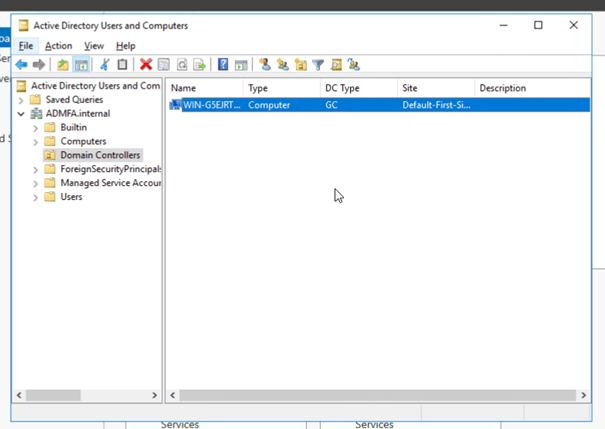Collapse the ADMFA.internal domain node
This screenshot has width=605, height=429.
(x=22, y=114)
